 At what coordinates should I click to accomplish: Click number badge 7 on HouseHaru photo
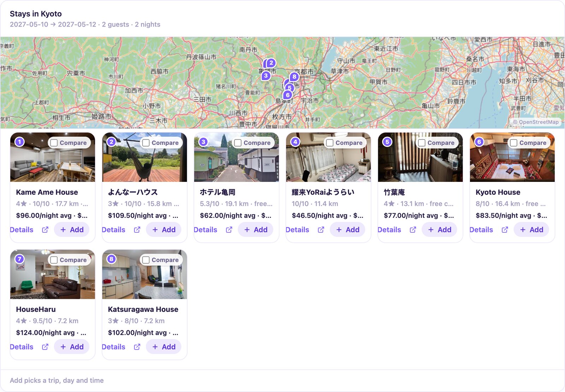tap(19, 259)
